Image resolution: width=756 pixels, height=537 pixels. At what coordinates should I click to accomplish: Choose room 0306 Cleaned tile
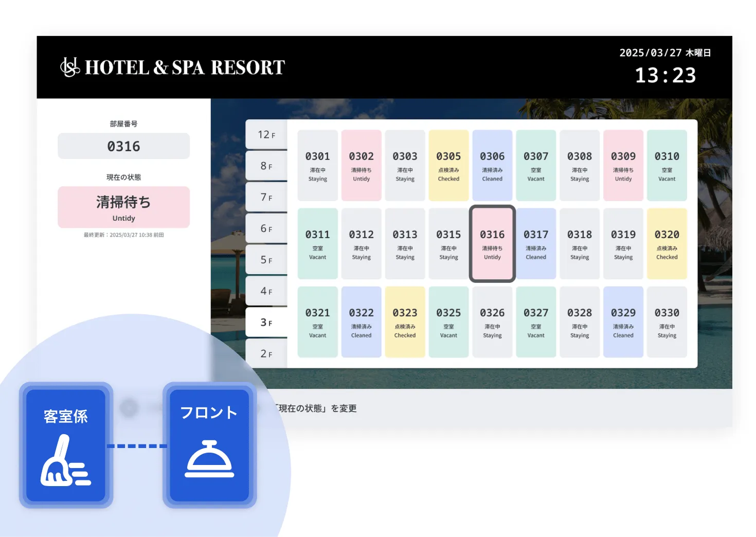click(492, 166)
